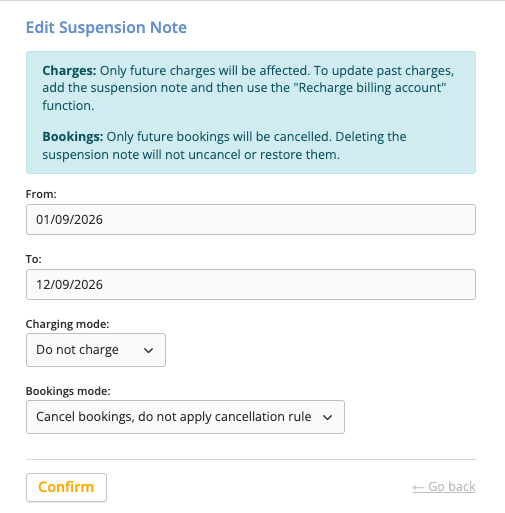Click the chevron arrow in Bookings mode dropdown
505x513 pixels.
tap(327, 417)
